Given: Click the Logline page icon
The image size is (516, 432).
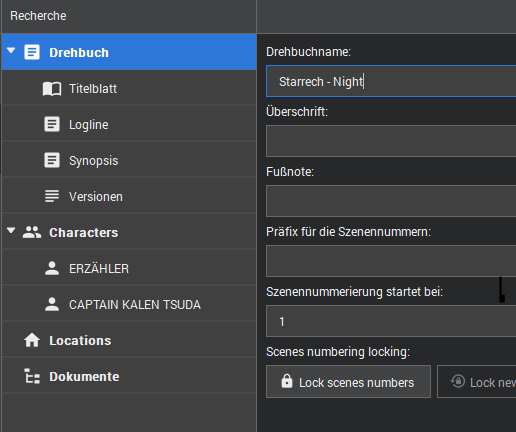Looking at the screenshot, I should (52, 124).
